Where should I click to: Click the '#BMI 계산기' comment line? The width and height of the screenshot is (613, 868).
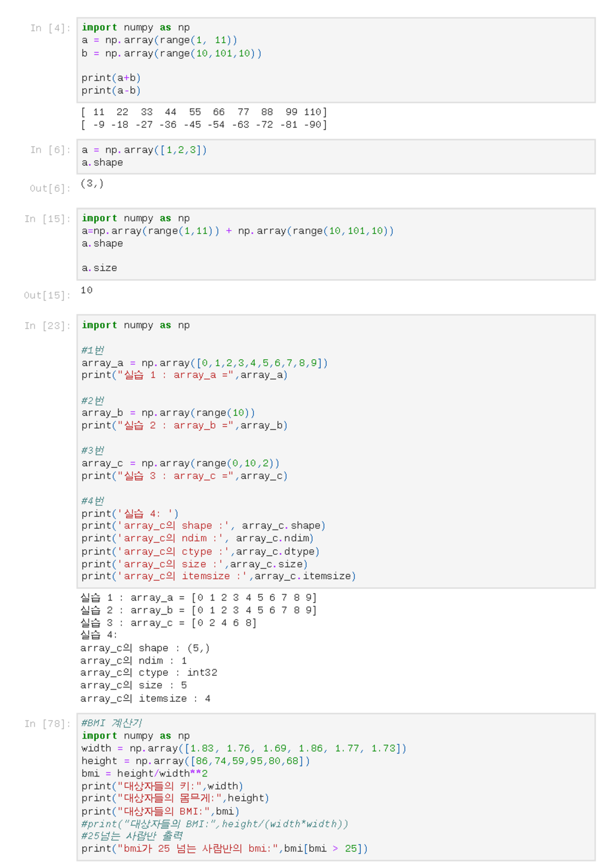pyautogui.click(x=112, y=723)
